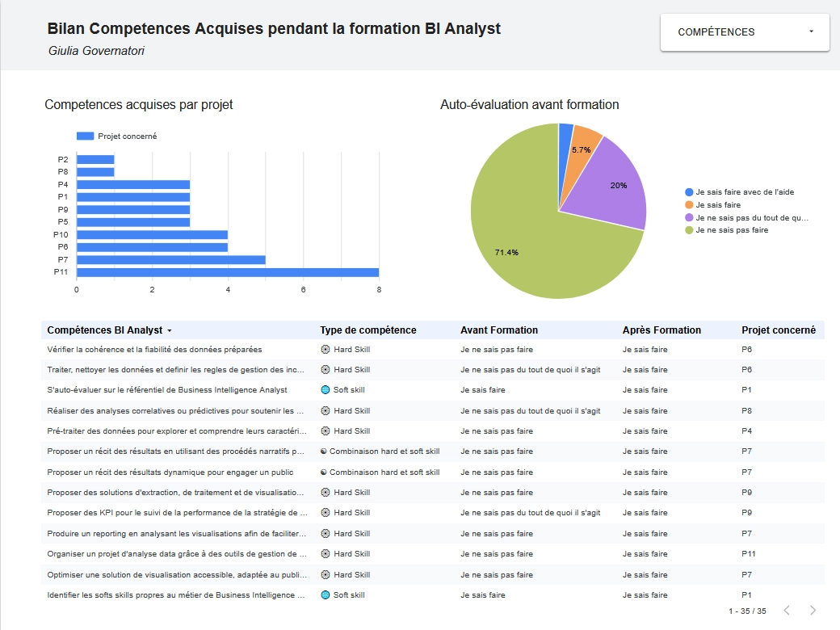Select the blue 'Je sais faire avec de l'aide' legend dot
Image resolution: width=840 pixels, height=630 pixels.
689,192
